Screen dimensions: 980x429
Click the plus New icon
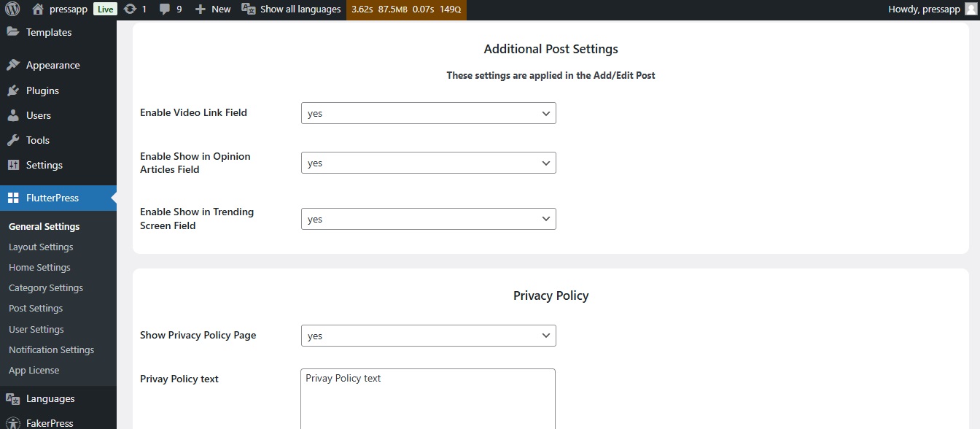(x=201, y=9)
